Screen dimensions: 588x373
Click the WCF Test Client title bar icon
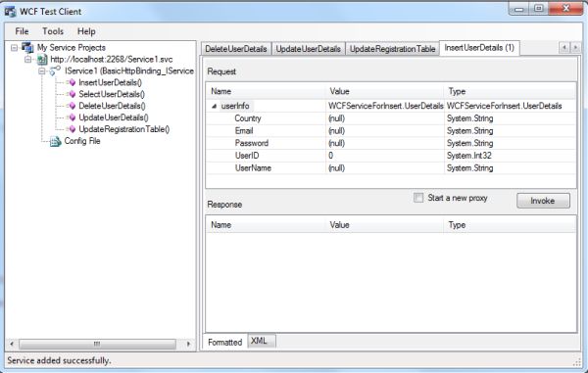click(x=10, y=12)
